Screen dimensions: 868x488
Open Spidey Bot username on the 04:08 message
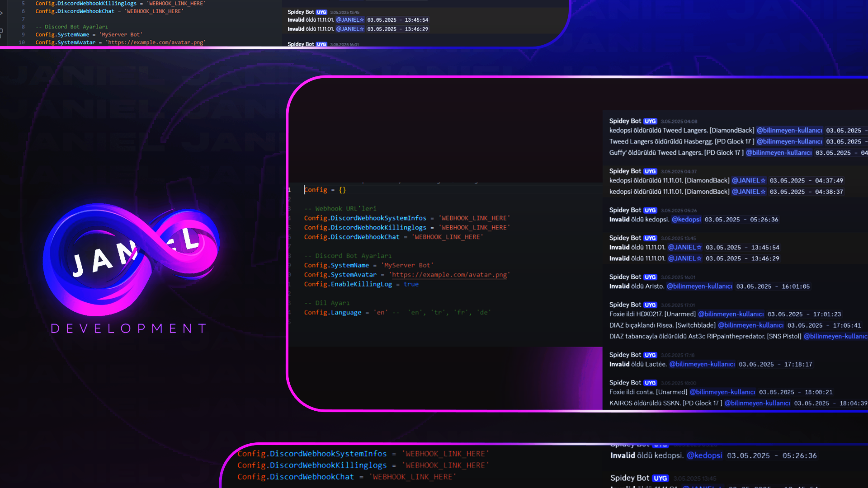coord(625,121)
